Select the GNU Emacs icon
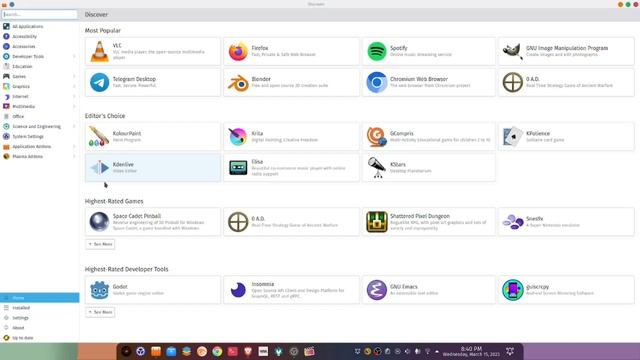 [x=377, y=290]
